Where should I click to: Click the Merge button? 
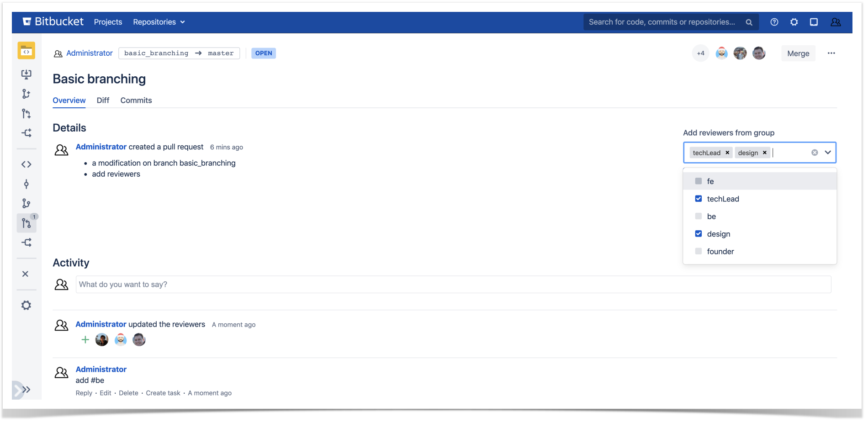pyautogui.click(x=798, y=53)
